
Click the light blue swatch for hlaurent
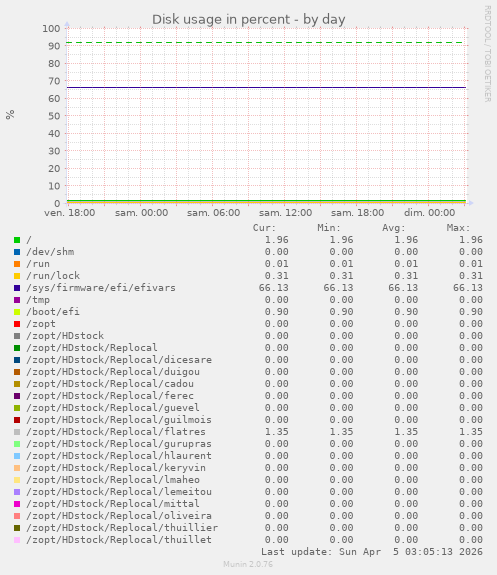pos(17,456)
